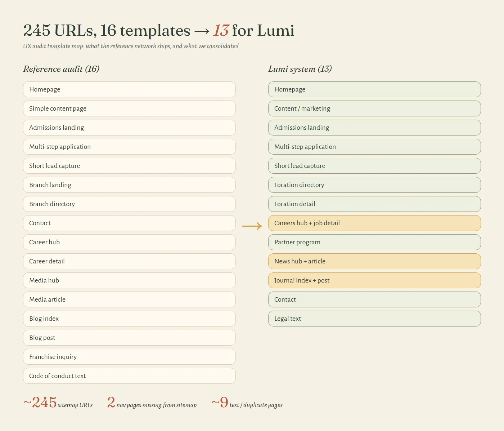
Task: Select Contact in the Lumi system list
Action: [x=374, y=299]
